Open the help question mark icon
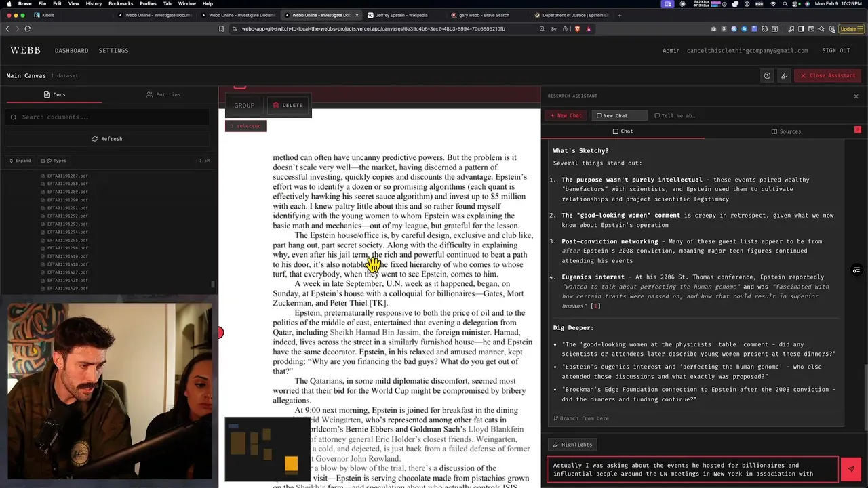Screen dimensions: 868x488 tap(767, 75)
